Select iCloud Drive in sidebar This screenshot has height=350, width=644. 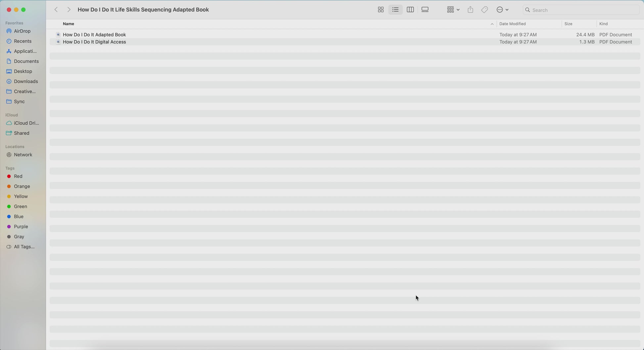click(26, 123)
